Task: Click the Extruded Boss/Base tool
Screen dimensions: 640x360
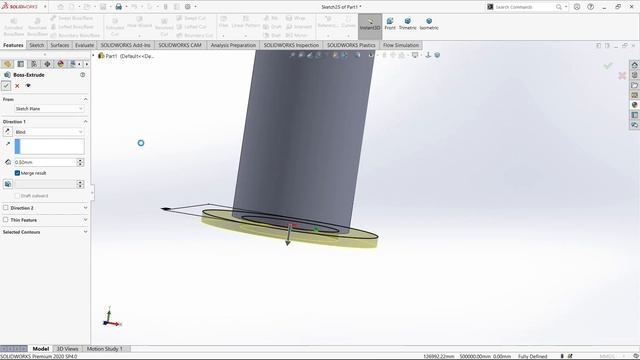Action: 13,27
